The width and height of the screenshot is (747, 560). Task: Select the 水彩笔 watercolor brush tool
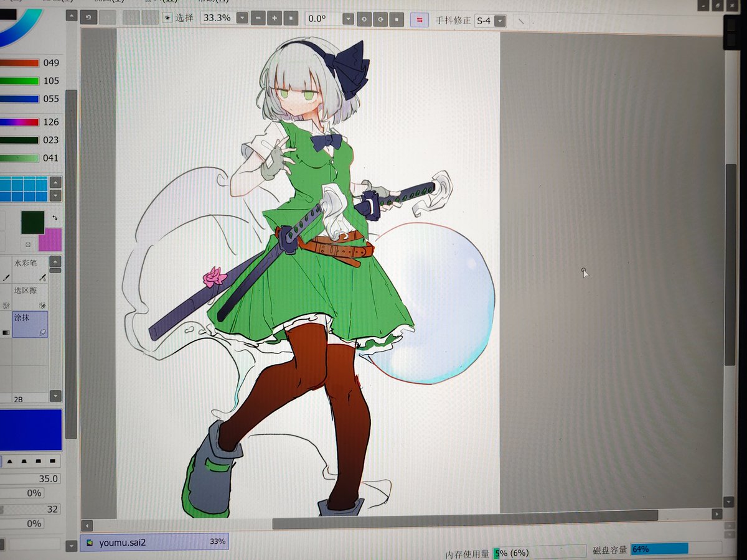click(x=30, y=269)
